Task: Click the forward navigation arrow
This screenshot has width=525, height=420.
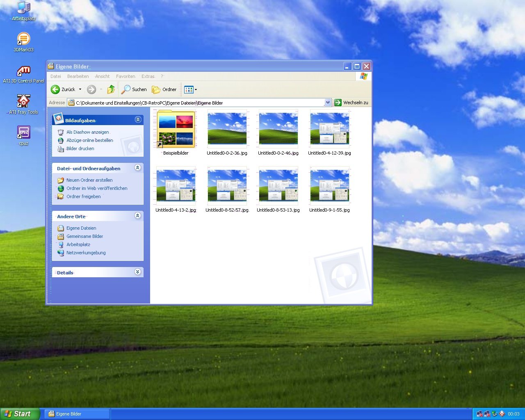Action: [91, 89]
